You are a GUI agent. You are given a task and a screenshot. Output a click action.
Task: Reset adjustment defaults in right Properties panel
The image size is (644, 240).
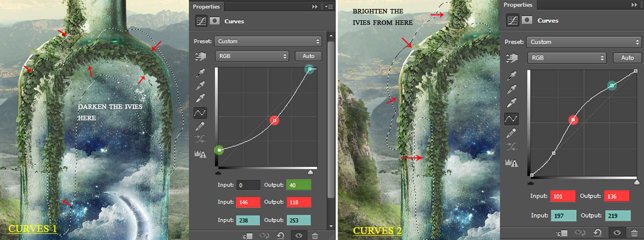tap(598, 233)
